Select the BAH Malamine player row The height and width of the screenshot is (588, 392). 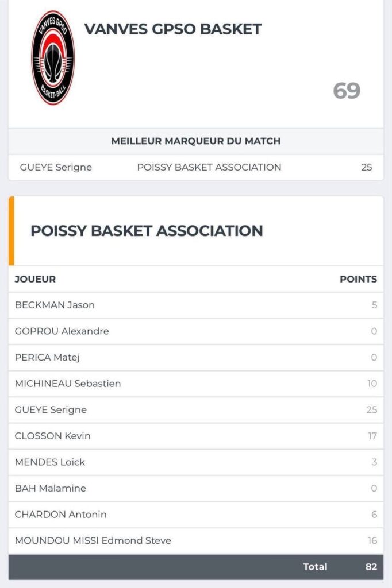pyautogui.click(x=196, y=488)
